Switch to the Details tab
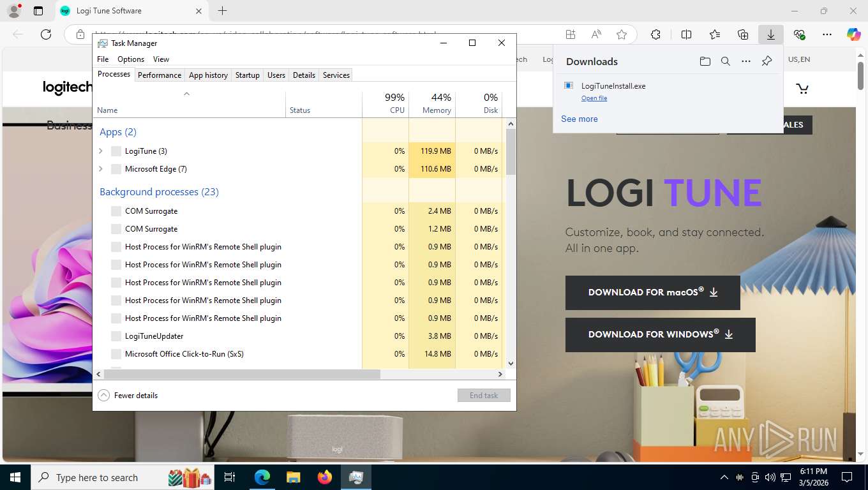 (304, 75)
